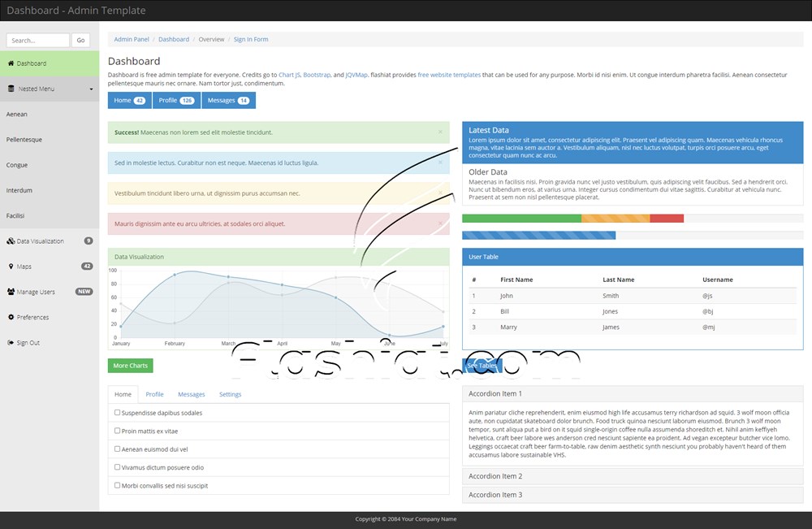Tick the Aenean euismod dui vel checkbox
Image resolution: width=812 pixels, height=529 pixels.
pyautogui.click(x=117, y=449)
